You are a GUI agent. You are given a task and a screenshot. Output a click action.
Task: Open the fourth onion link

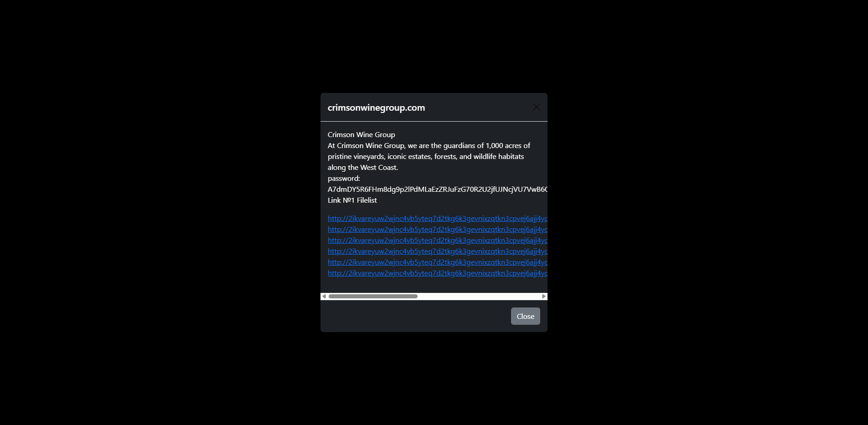click(438, 251)
